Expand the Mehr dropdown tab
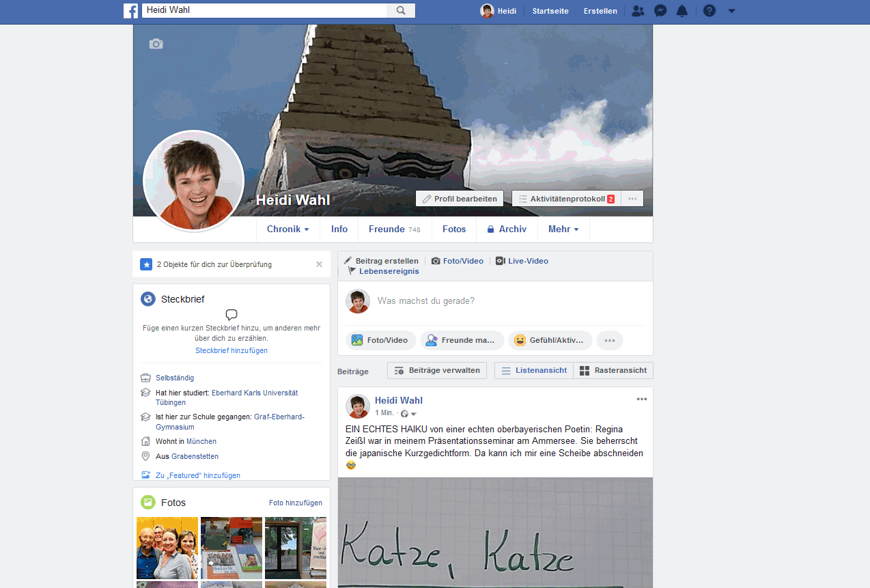 coord(563,229)
